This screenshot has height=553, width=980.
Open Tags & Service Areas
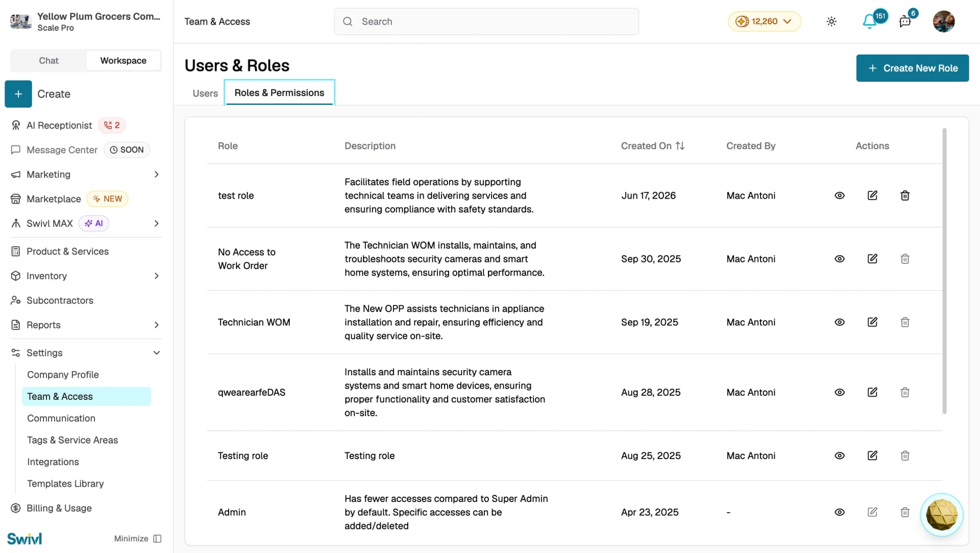pos(72,440)
